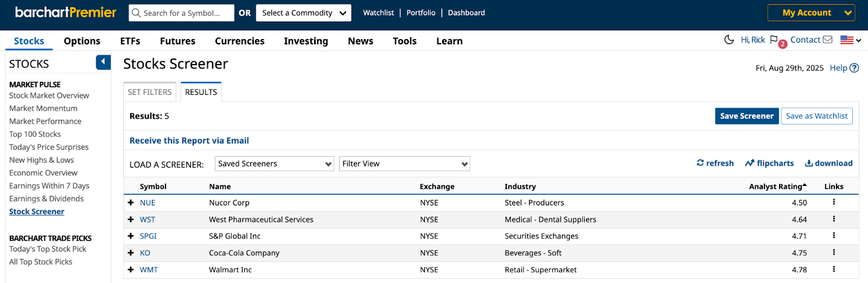Expand the WST row plus icon
Image resolution: width=868 pixels, height=283 pixels.
[x=131, y=220]
